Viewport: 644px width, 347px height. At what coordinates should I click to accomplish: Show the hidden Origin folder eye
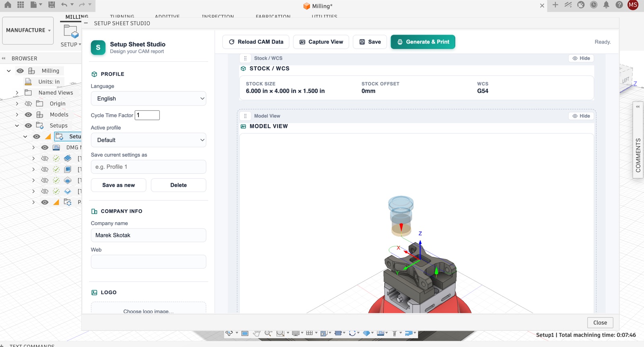pyautogui.click(x=28, y=104)
